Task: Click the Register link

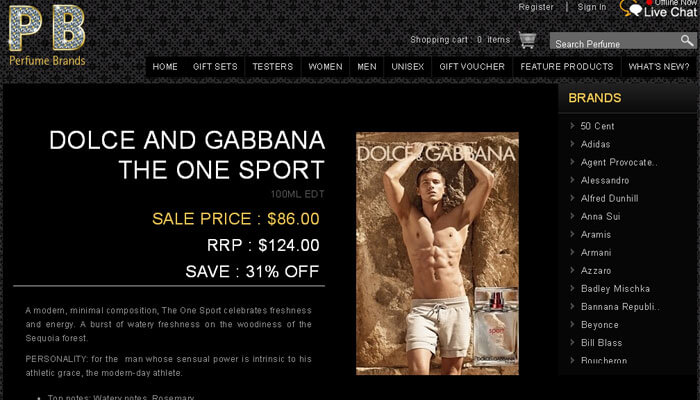Action: 536,7
